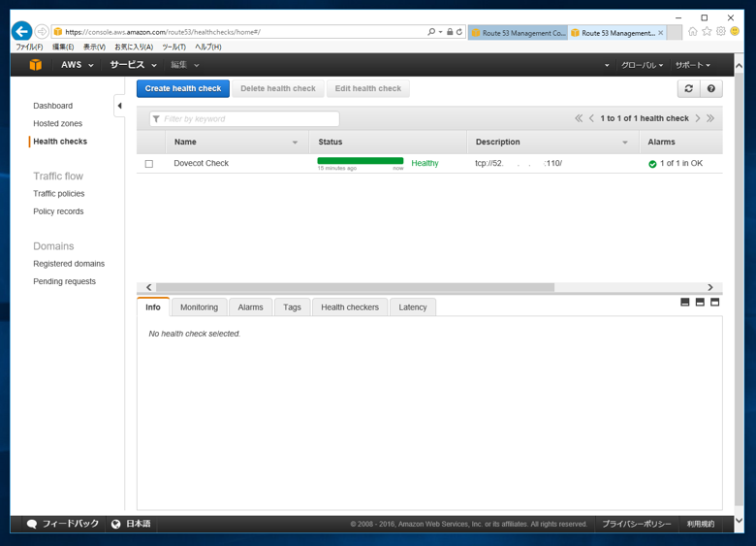This screenshot has height=546, width=756.
Task: Open Policy records in the sidebar
Action: (58, 211)
